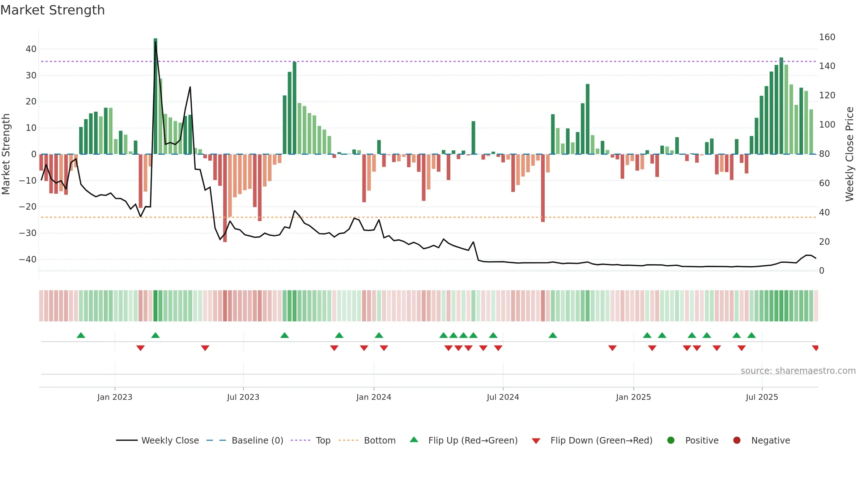This screenshot has width=868, height=488.
Task: Click the Jan 2023 axis label
Action: pos(115,397)
